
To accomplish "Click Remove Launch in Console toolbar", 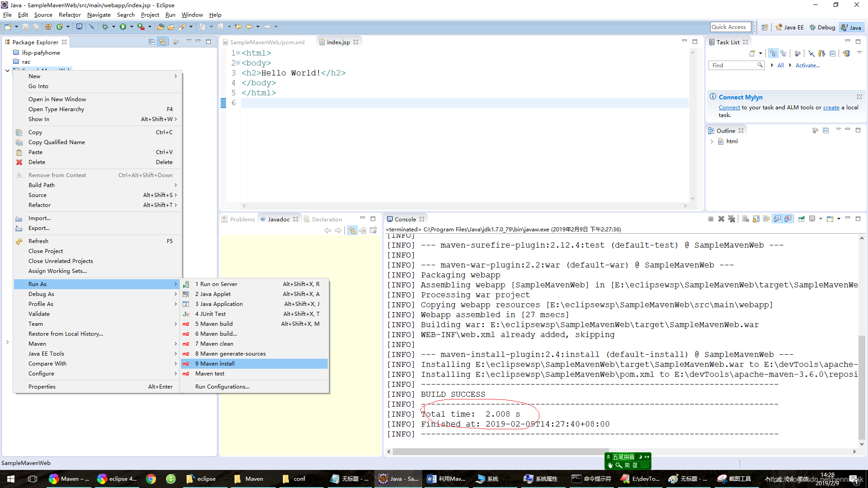I will click(x=721, y=219).
